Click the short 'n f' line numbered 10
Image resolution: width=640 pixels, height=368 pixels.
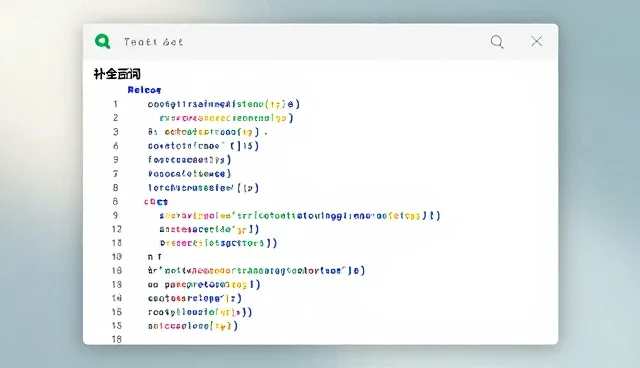coord(155,257)
